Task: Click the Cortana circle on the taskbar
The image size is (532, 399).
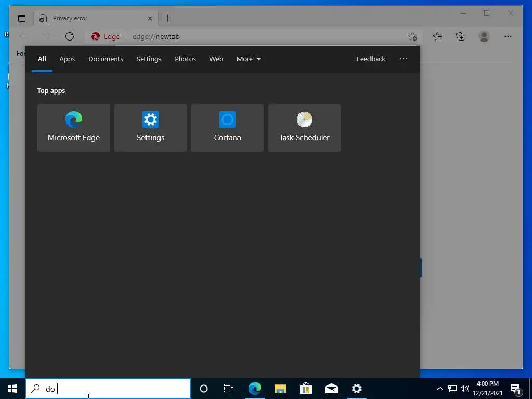Action: point(204,389)
